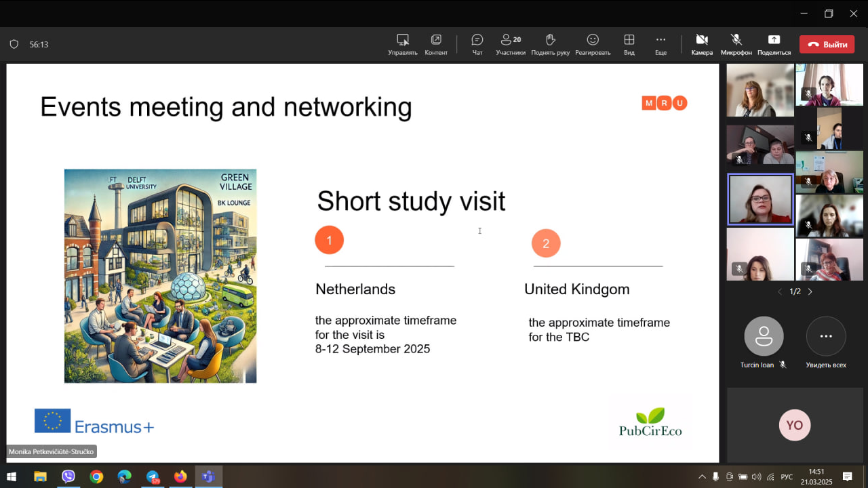Open Telegram from the taskbar
The width and height of the screenshot is (868, 488).
coord(153,476)
